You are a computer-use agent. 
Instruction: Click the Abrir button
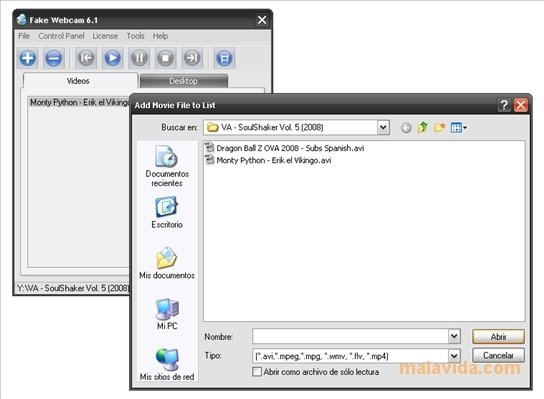[498, 337]
